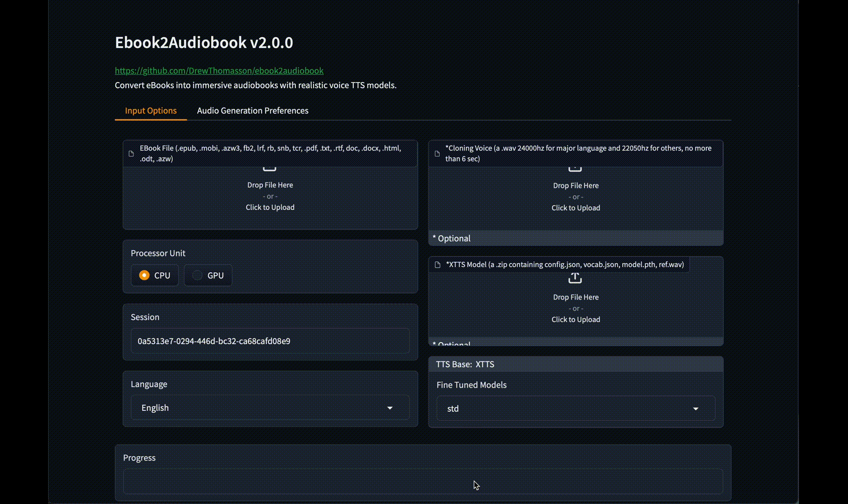Click the XTTS Model file icon
848x504 pixels.
coord(437,264)
